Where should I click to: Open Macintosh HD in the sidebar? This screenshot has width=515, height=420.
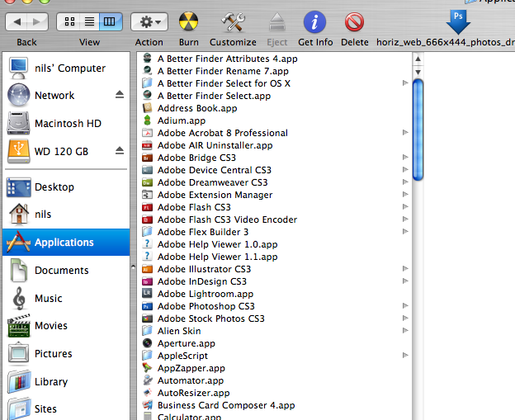coord(66,124)
